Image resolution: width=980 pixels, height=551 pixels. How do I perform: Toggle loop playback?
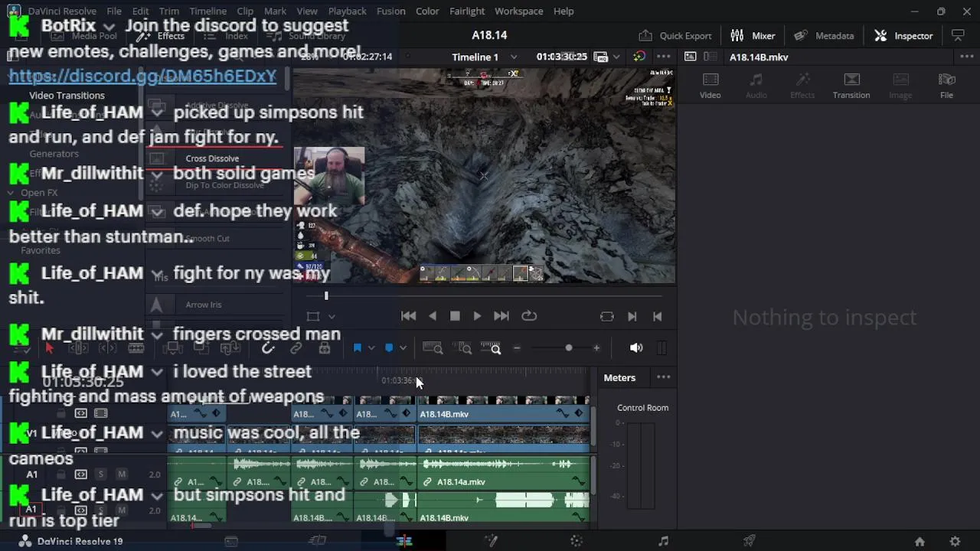click(x=529, y=316)
